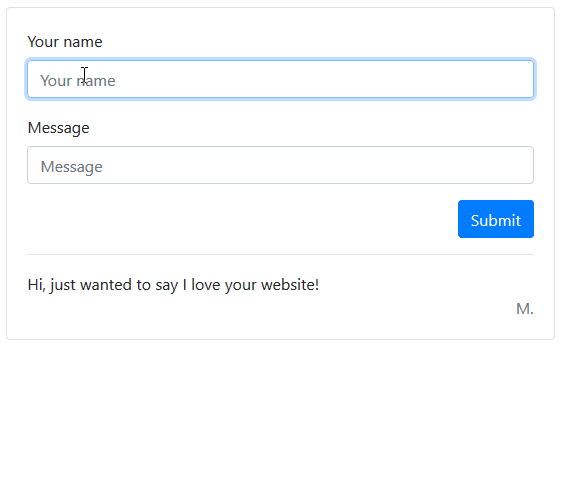This screenshot has height=484, width=566.
Task: Click the author signature 'M.'
Action: click(525, 309)
